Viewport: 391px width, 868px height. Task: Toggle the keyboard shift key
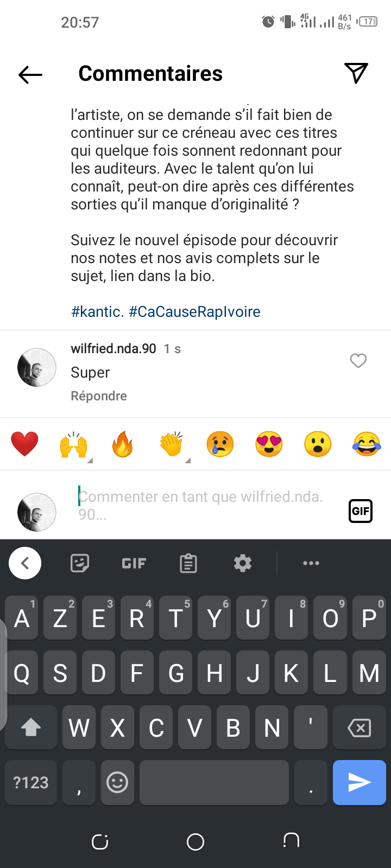pos(31,727)
